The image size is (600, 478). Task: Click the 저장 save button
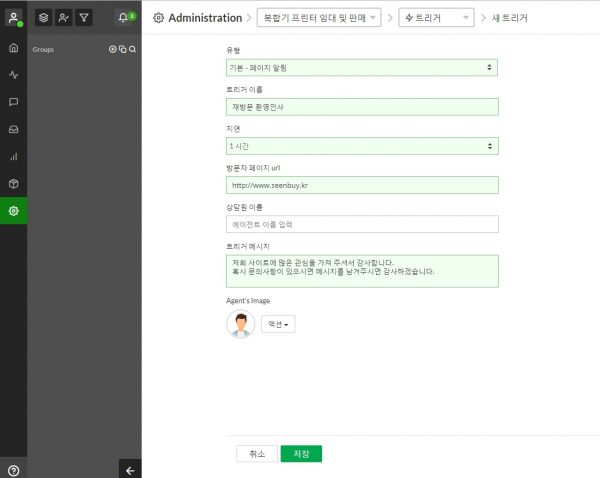[301, 454]
